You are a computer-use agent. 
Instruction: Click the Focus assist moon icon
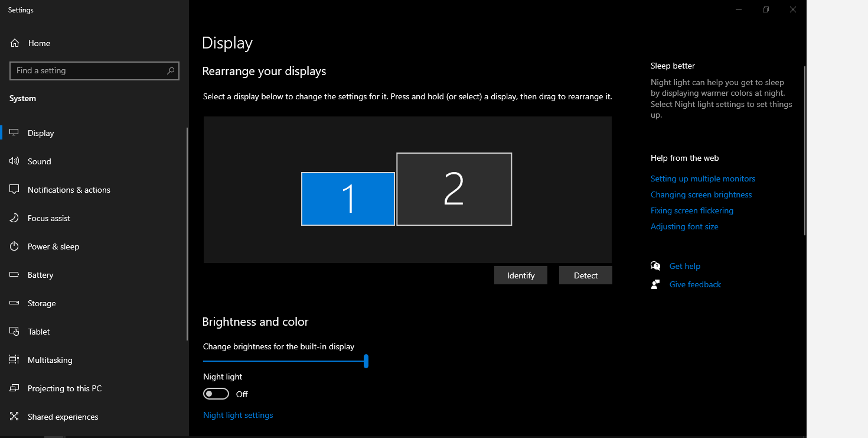[x=14, y=218]
